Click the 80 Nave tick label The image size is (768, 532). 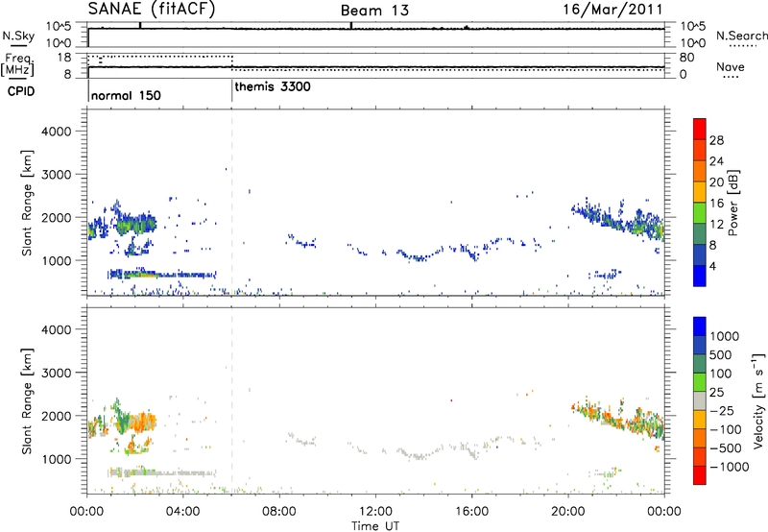tap(686, 58)
